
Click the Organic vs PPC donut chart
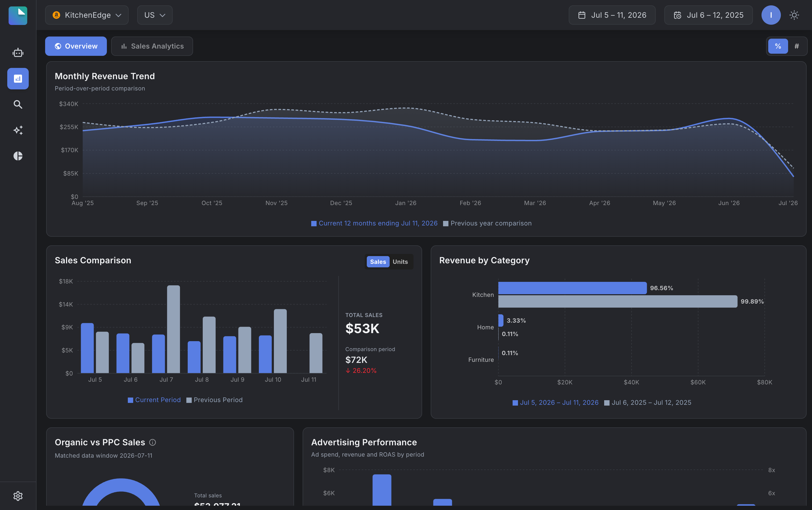pyautogui.click(x=121, y=492)
